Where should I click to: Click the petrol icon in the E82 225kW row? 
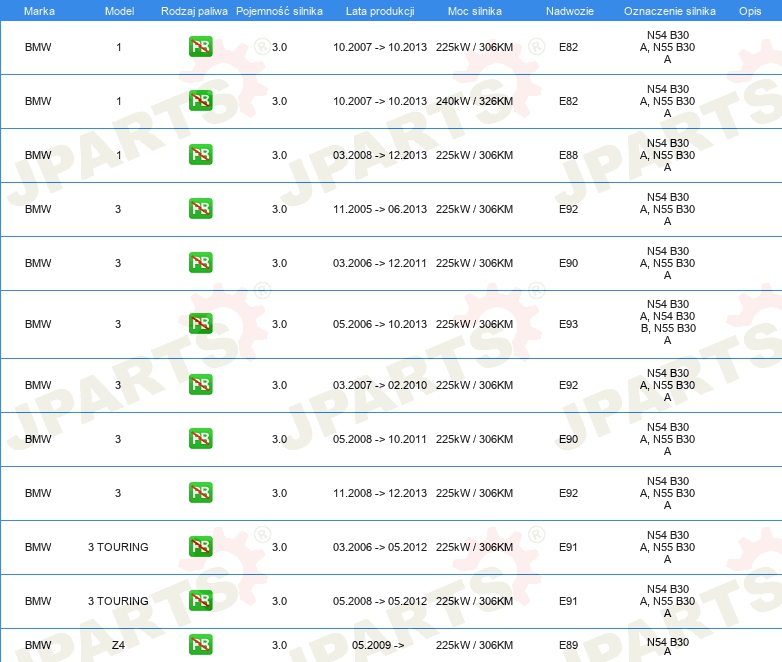point(200,47)
